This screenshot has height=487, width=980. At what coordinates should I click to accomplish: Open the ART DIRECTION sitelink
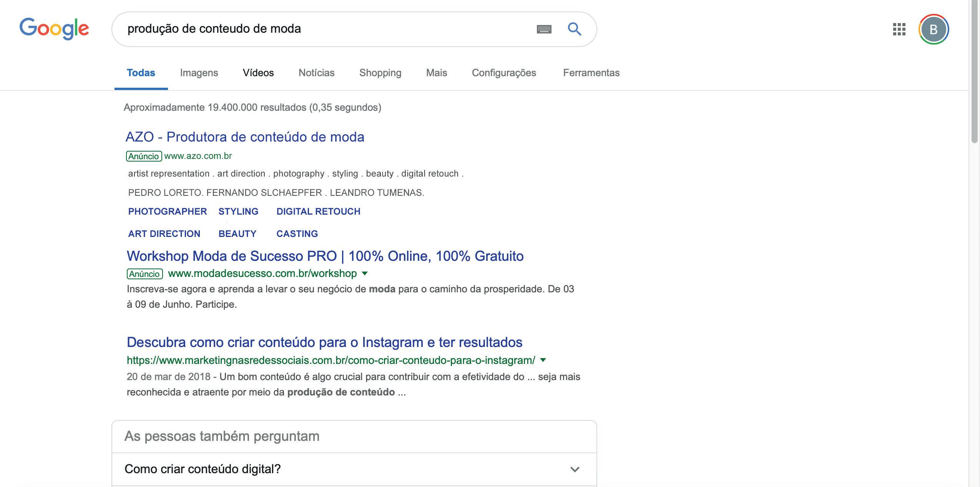click(x=164, y=233)
